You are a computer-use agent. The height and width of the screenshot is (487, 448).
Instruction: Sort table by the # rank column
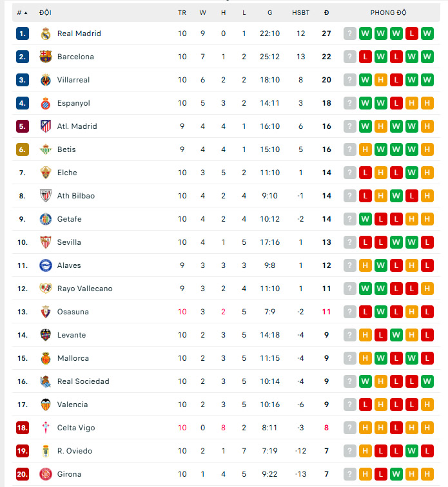click(x=22, y=13)
